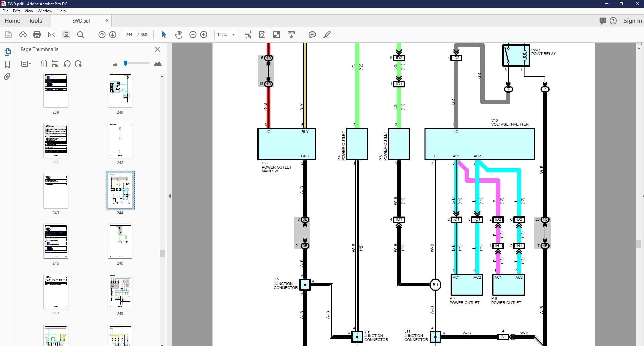This screenshot has width=644, height=346.
Task: Toggle the Page Thumbnails panel icon
Action: [7, 52]
